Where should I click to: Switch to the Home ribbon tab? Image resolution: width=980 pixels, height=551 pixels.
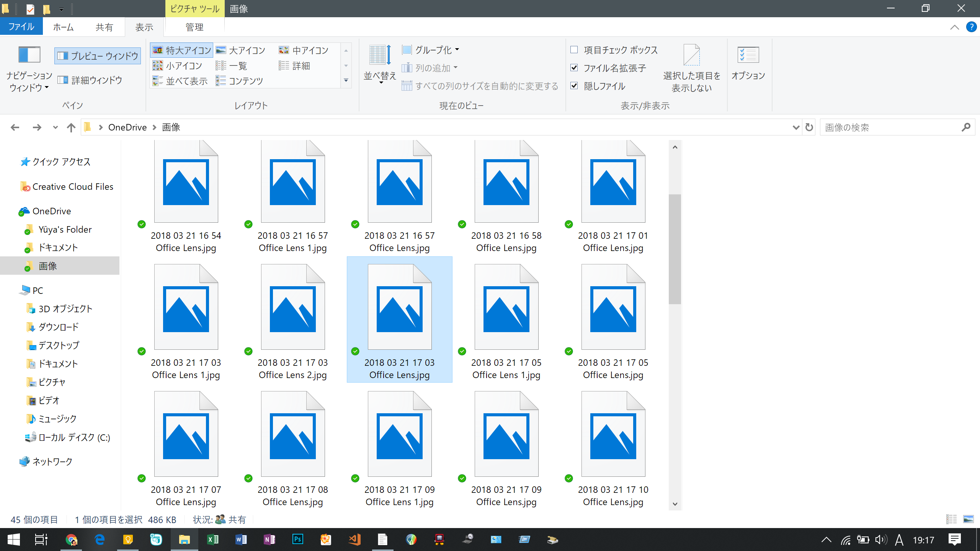pyautogui.click(x=63, y=27)
